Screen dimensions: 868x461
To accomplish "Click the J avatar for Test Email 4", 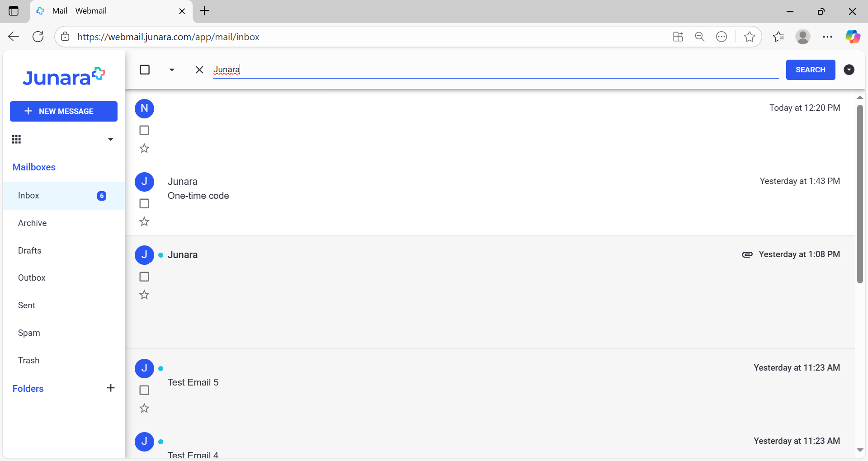I will point(145,442).
